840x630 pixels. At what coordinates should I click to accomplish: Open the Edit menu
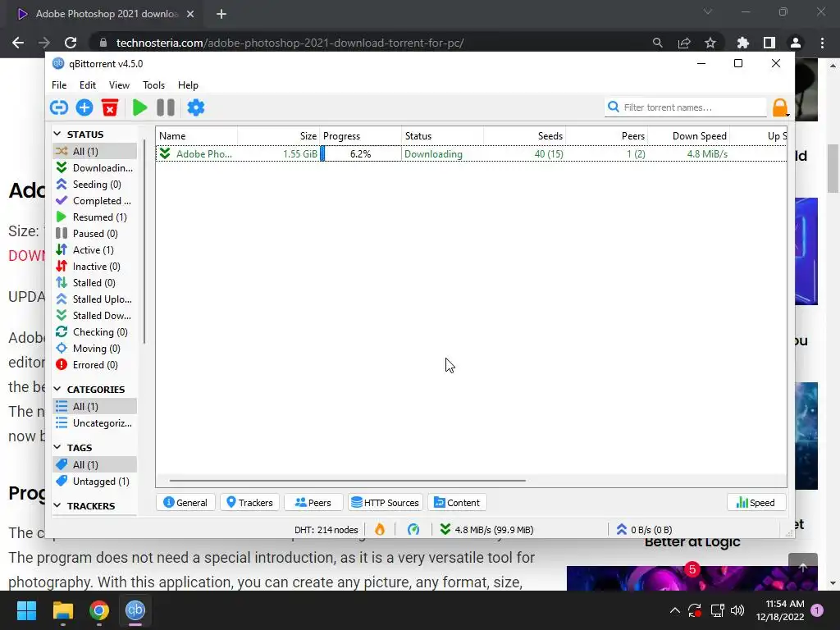(87, 85)
